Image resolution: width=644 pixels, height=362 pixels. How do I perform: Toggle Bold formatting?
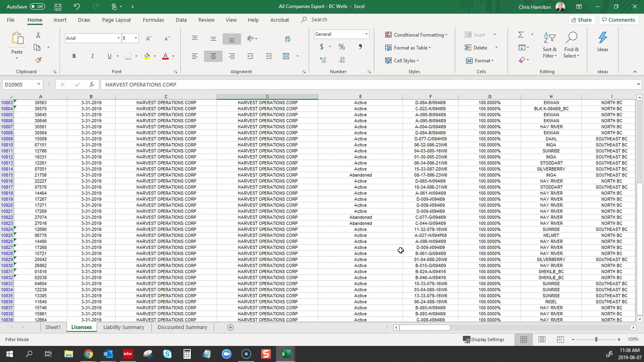(x=74, y=56)
